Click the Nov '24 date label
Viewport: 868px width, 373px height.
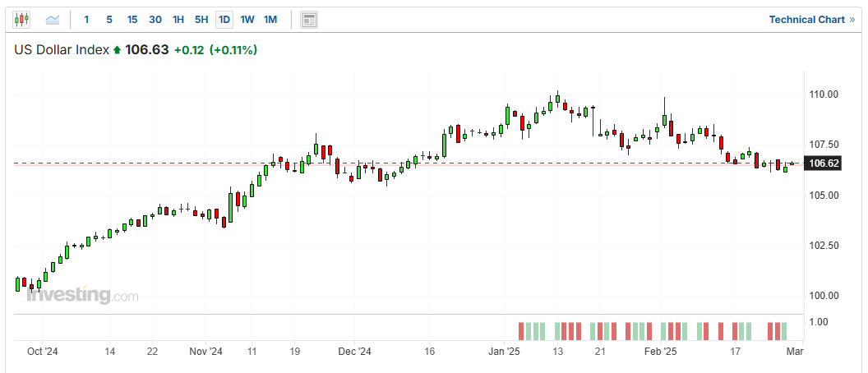(205, 352)
